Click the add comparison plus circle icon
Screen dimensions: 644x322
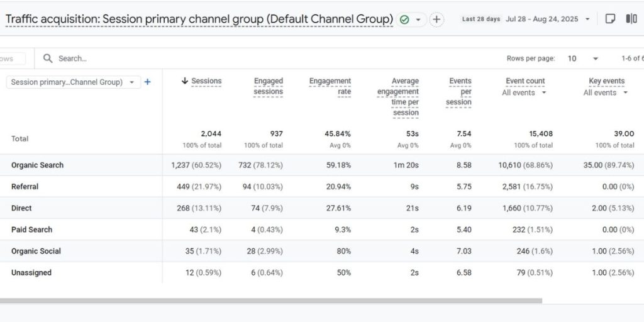click(x=436, y=19)
